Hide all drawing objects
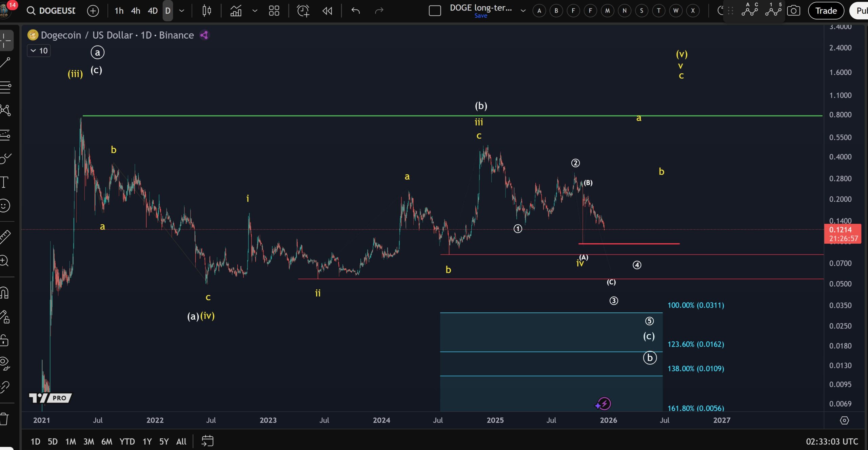The width and height of the screenshot is (868, 450). click(x=5, y=364)
